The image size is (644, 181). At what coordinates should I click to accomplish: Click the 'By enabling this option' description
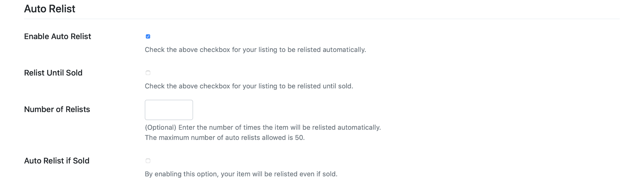(x=241, y=174)
